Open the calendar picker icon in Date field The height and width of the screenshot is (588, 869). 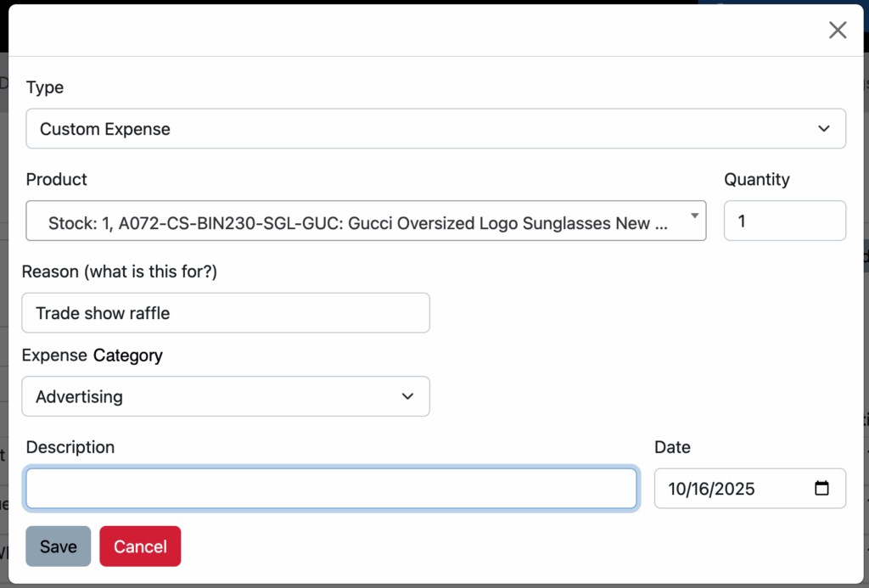tap(821, 489)
